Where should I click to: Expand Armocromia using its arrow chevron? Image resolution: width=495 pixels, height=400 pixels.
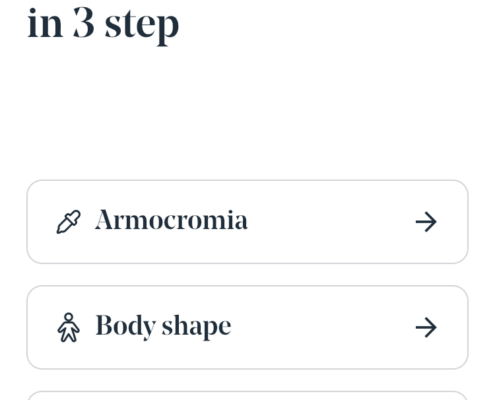[x=426, y=222]
